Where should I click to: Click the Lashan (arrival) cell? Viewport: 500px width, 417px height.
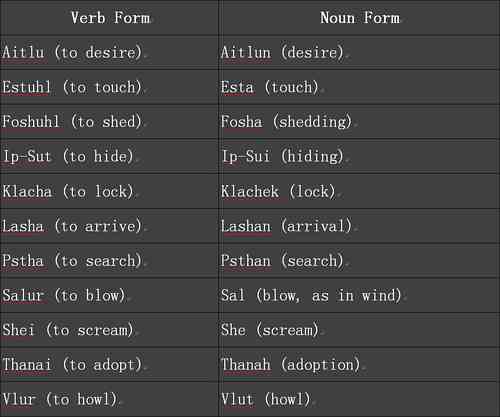(359, 226)
